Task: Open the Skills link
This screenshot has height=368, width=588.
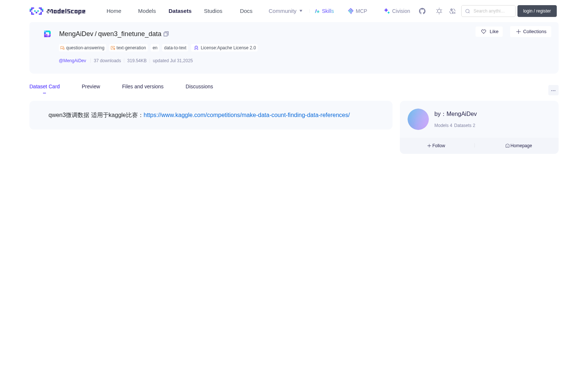Action: pos(325,11)
